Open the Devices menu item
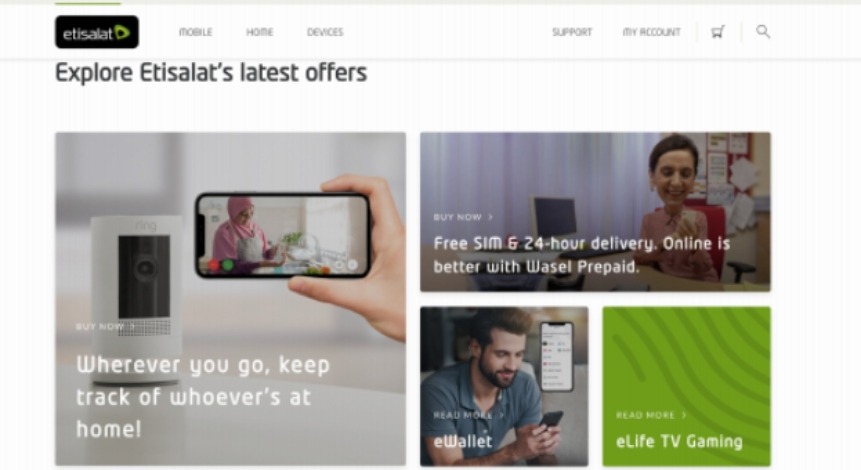 (x=325, y=32)
